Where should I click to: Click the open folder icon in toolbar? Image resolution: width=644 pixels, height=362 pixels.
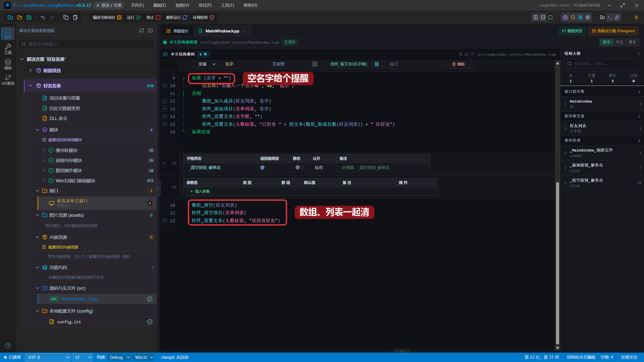tap(19, 17)
